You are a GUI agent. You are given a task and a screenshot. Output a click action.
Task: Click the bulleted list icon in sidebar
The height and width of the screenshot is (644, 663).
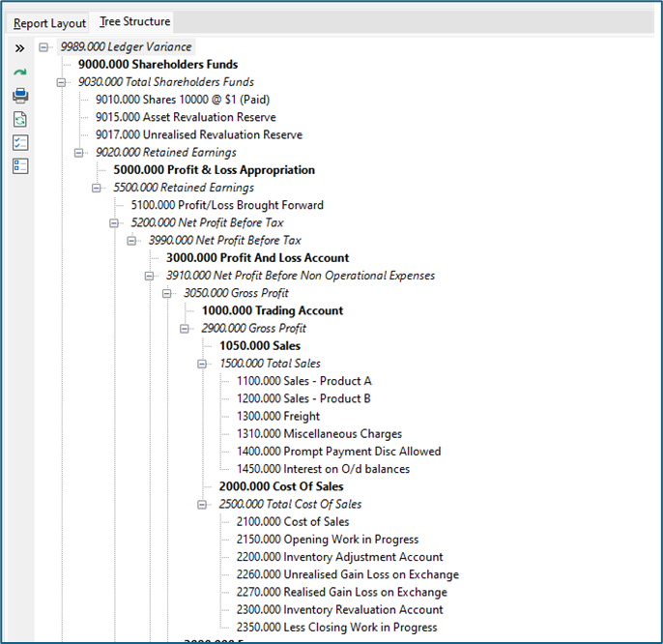(x=20, y=166)
